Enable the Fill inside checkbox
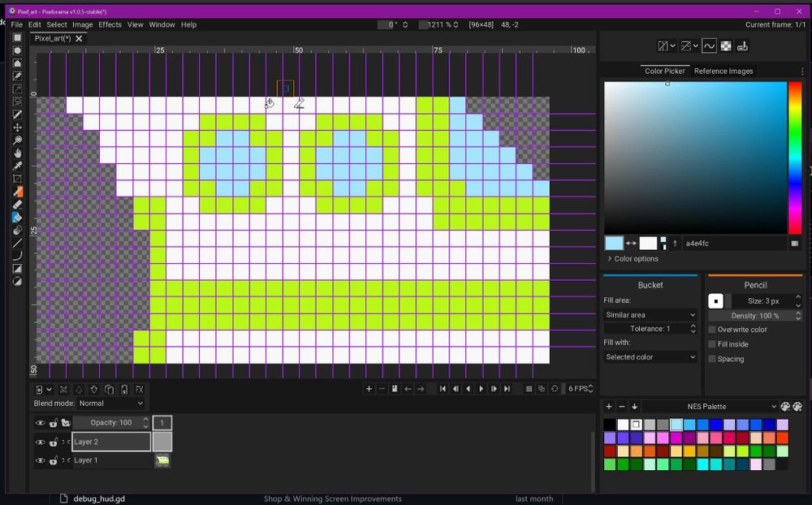Image resolution: width=812 pixels, height=505 pixels. 712,344
